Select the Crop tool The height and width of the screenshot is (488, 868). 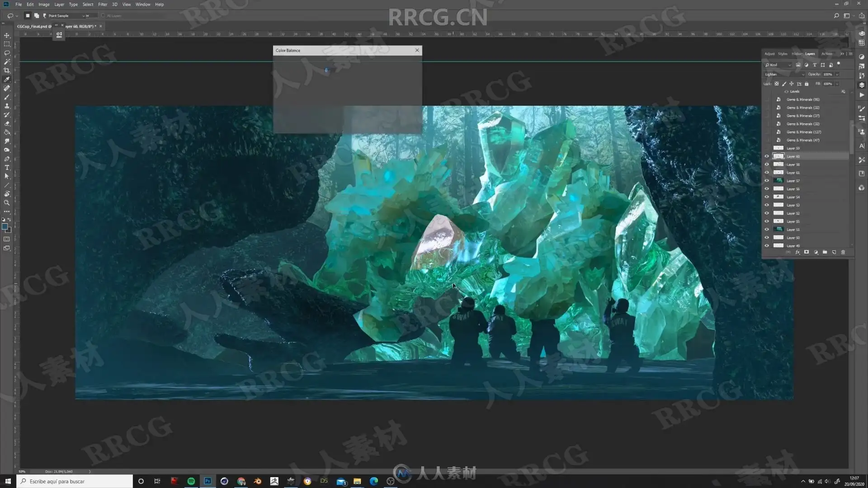tap(7, 70)
